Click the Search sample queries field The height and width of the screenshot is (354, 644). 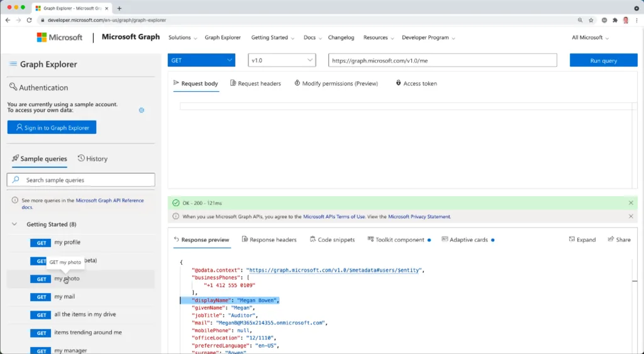tap(80, 180)
